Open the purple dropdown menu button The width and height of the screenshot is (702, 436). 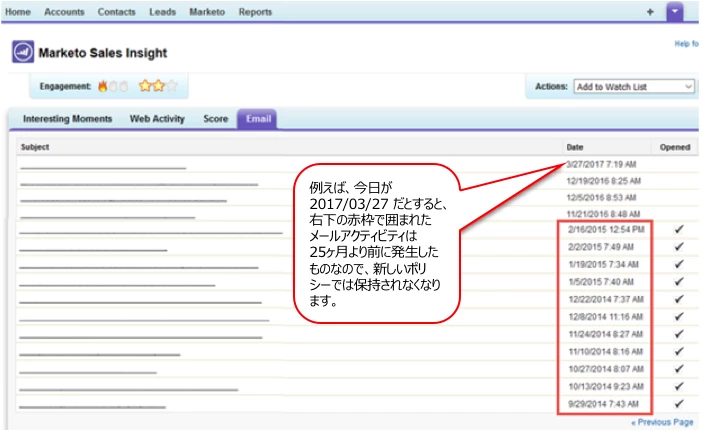pyautogui.click(x=675, y=12)
